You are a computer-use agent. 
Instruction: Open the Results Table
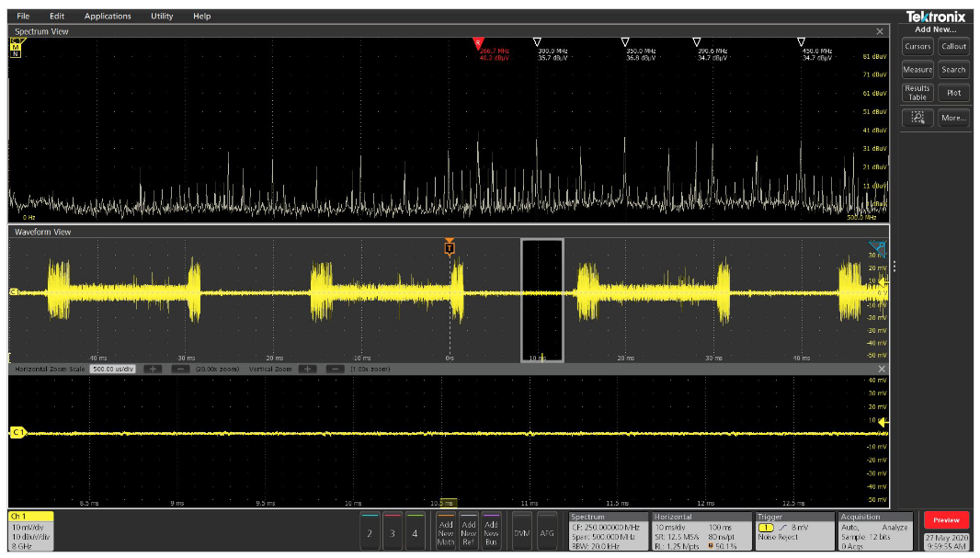(917, 93)
